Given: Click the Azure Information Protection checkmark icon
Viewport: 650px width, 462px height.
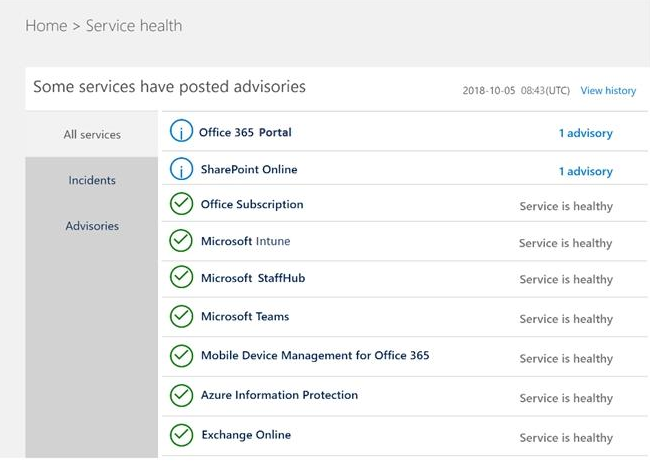Looking at the screenshot, I should (x=181, y=396).
